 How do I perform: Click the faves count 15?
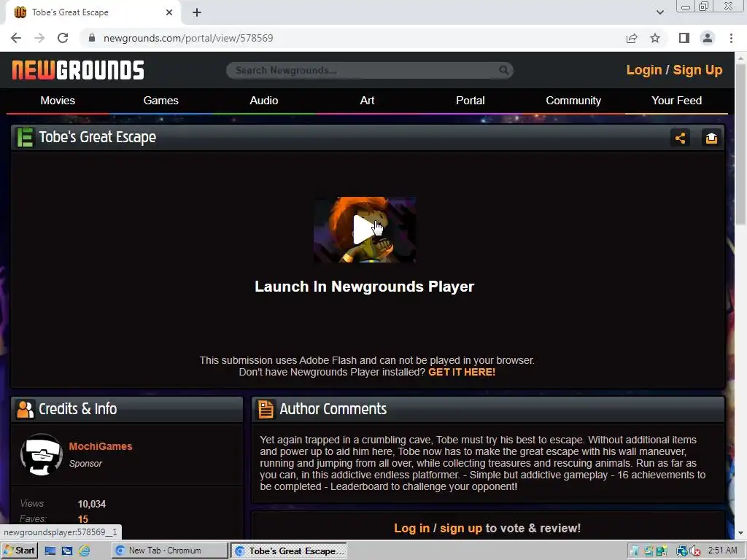83,519
